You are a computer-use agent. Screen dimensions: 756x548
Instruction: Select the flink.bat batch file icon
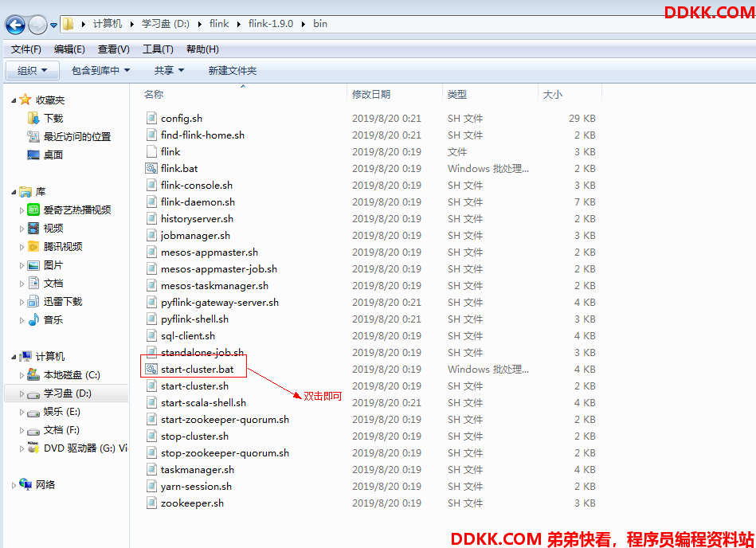[x=151, y=168]
